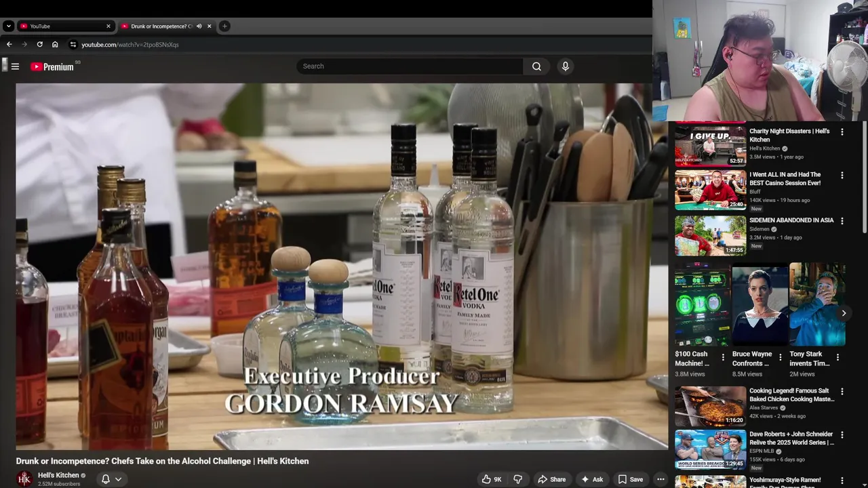Open the Ask AI button
The width and height of the screenshot is (868, 488).
click(x=592, y=479)
